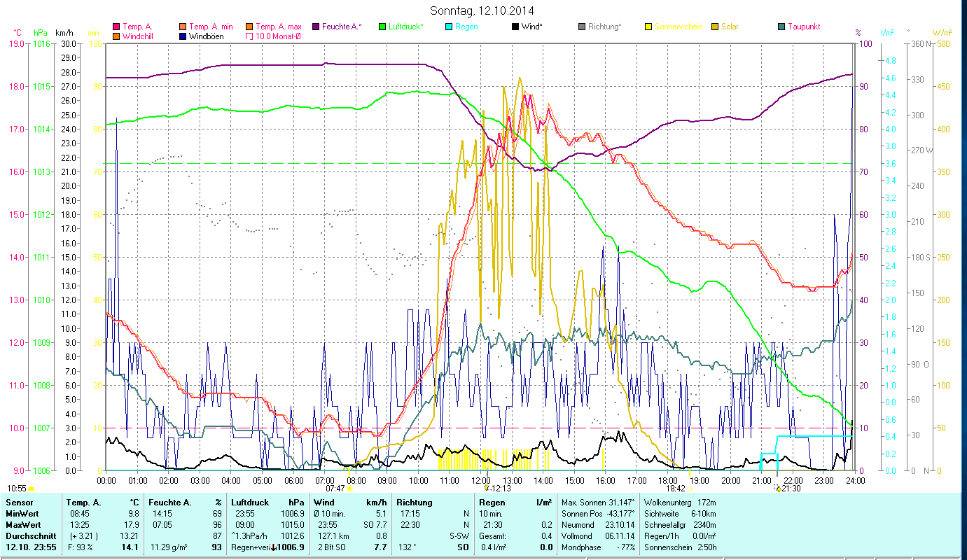Click the '2 Bft SO' wind reading
Image resolution: width=967 pixels, height=560 pixels.
[332, 547]
